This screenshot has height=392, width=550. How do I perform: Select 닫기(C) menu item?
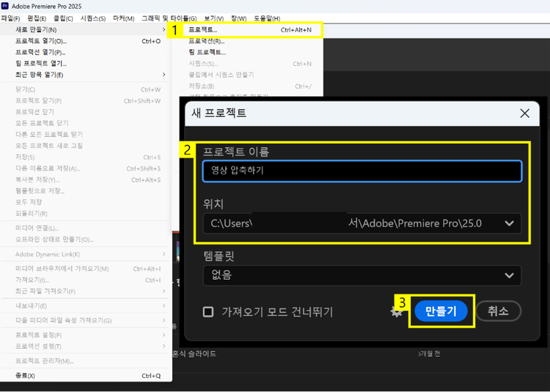(x=86, y=89)
